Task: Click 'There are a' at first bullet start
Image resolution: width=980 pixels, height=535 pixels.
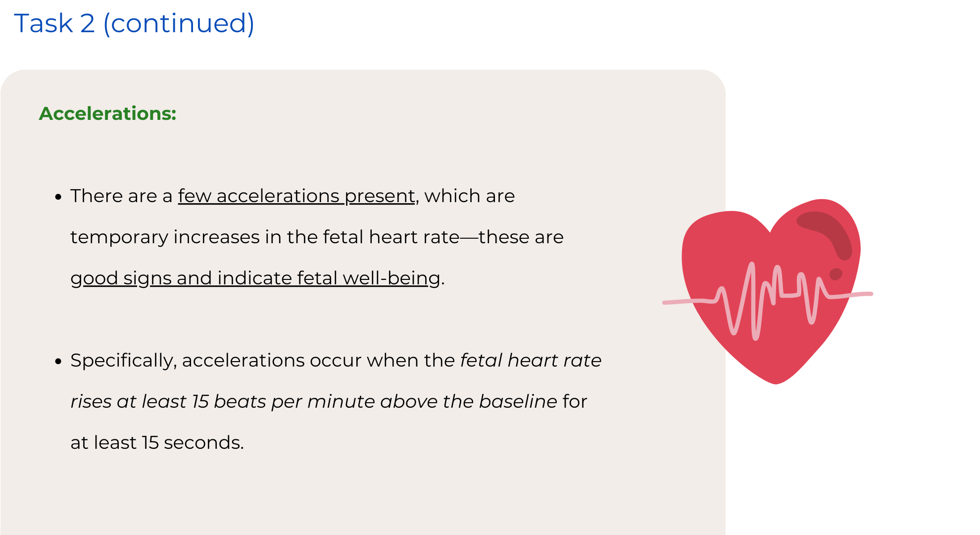Action: pyautogui.click(x=121, y=196)
